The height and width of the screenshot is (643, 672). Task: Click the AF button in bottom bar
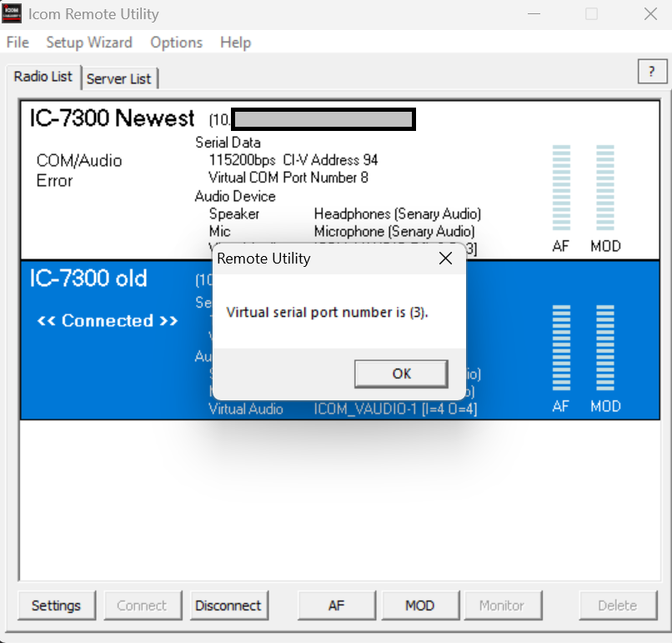(336, 605)
